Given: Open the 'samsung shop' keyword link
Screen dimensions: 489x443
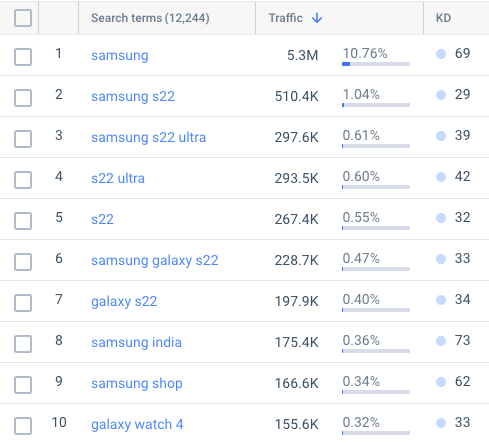Looking at the screenshot, I should [x=137, y=383].
